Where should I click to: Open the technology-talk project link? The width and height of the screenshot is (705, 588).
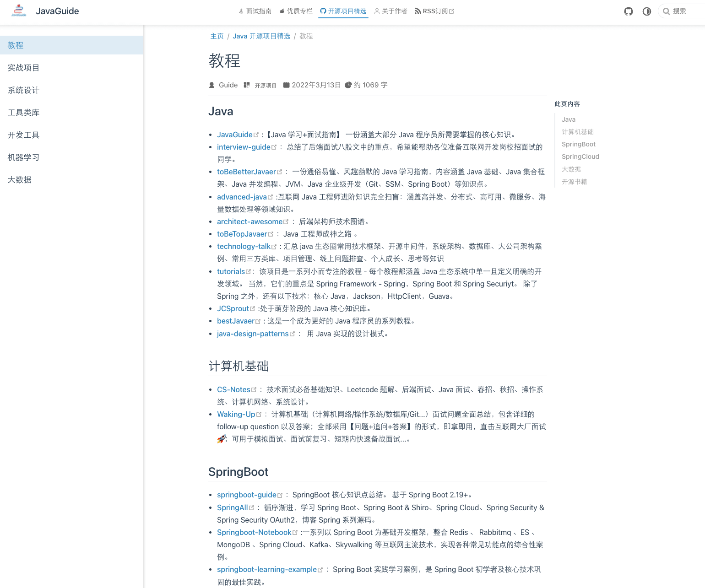coord(244,246)
